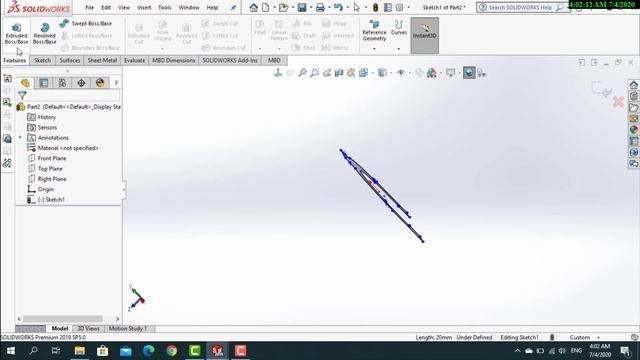Expand more manager tabs chevron

click(116, 83)
